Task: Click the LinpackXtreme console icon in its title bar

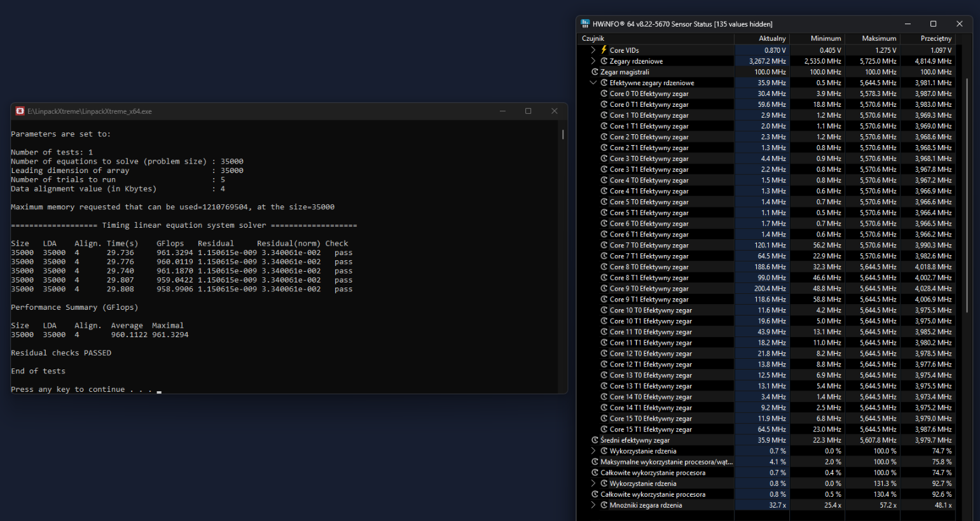Action: tap(20, 111)
